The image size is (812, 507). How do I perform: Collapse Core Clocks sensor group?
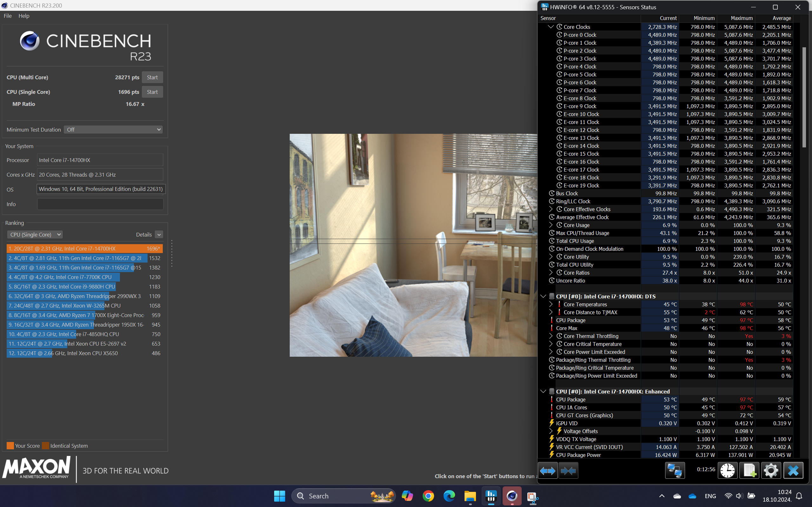(x=551, y=27)
